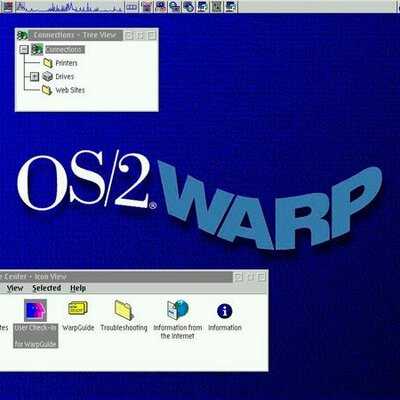Select the Connections network icon in tree
The height and width of the screenshot is (400, 400).
pyautogui.click(x=37, y=49)
